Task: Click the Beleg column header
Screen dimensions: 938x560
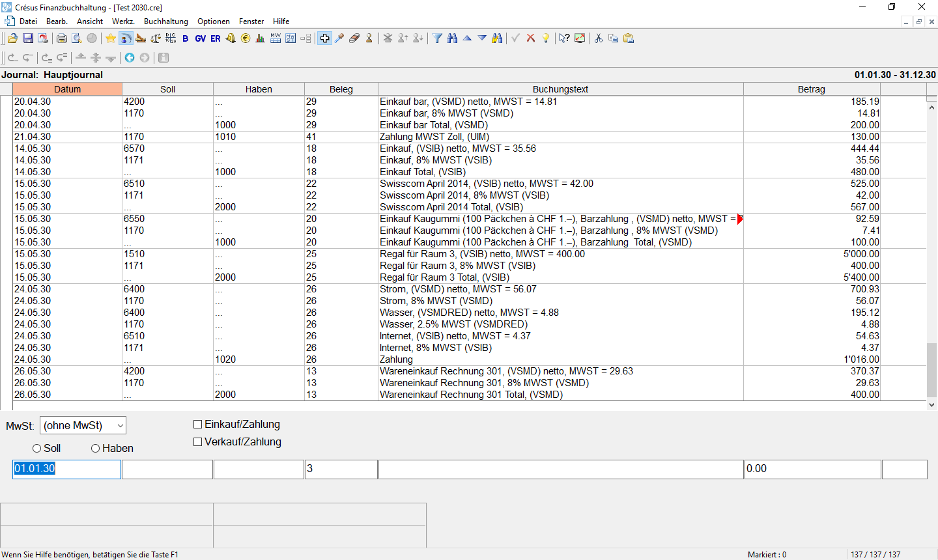Action: click(x=341, y=89)
